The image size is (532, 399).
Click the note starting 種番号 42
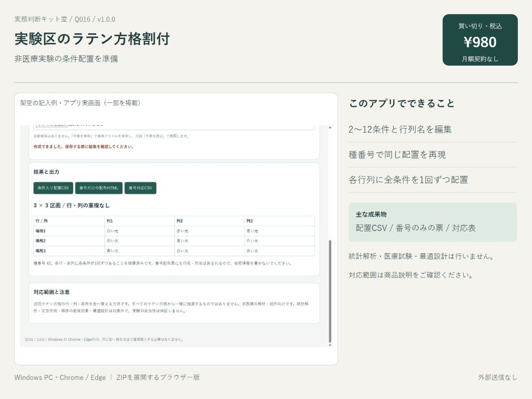(x=163, y=263)
